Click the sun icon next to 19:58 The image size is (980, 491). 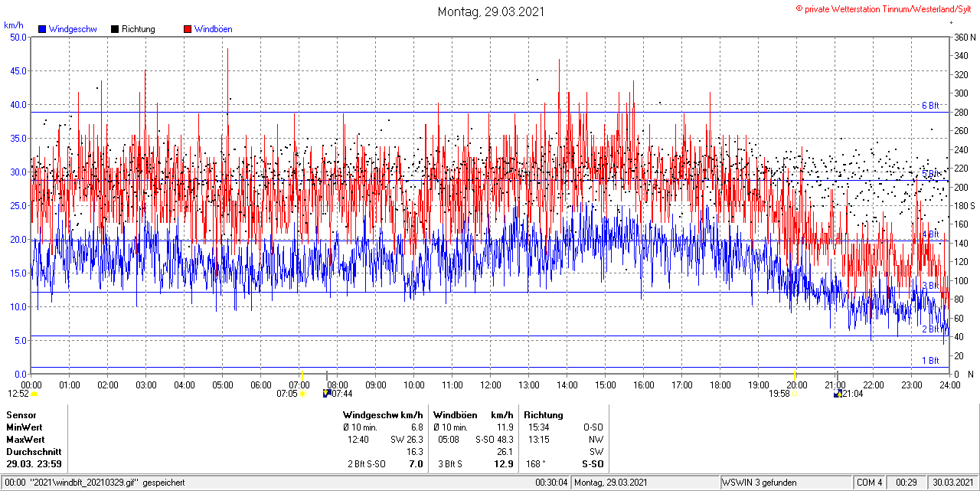point(795,394)
